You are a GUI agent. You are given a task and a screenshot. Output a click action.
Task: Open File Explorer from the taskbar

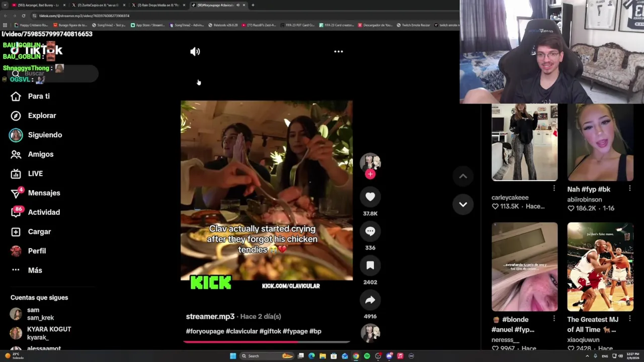[x=323, y=356]
